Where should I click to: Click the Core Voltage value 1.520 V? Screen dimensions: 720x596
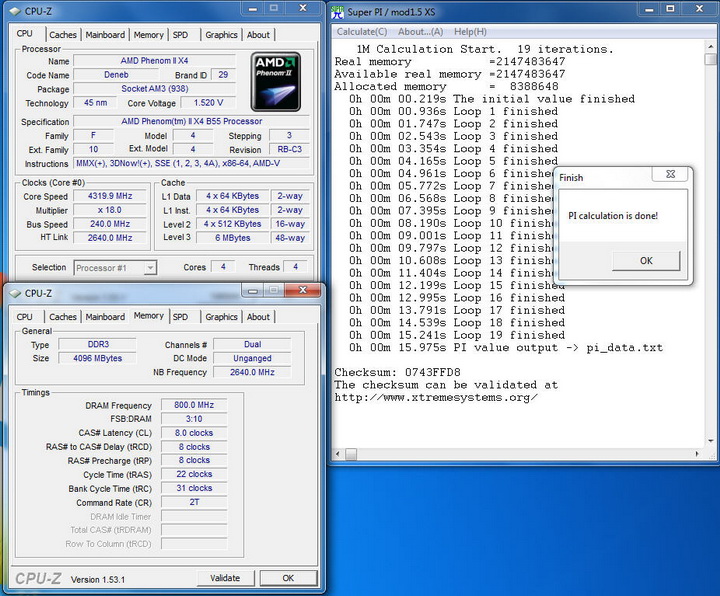208,103
